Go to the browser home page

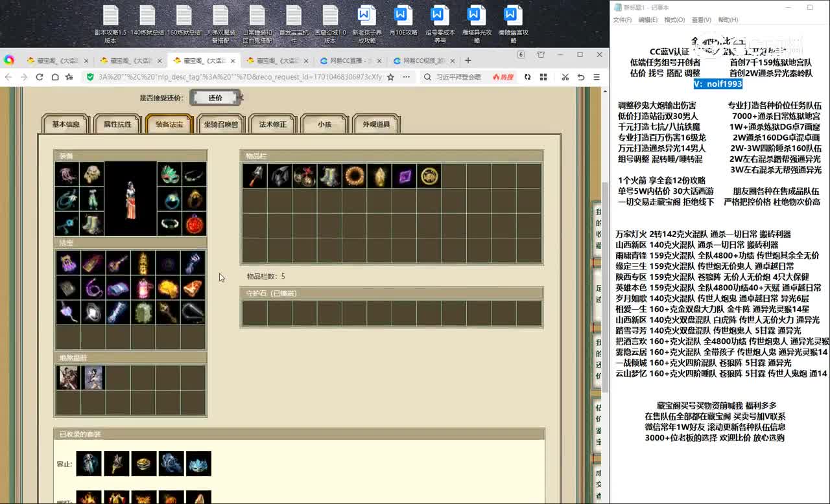[x=54, y=77]
